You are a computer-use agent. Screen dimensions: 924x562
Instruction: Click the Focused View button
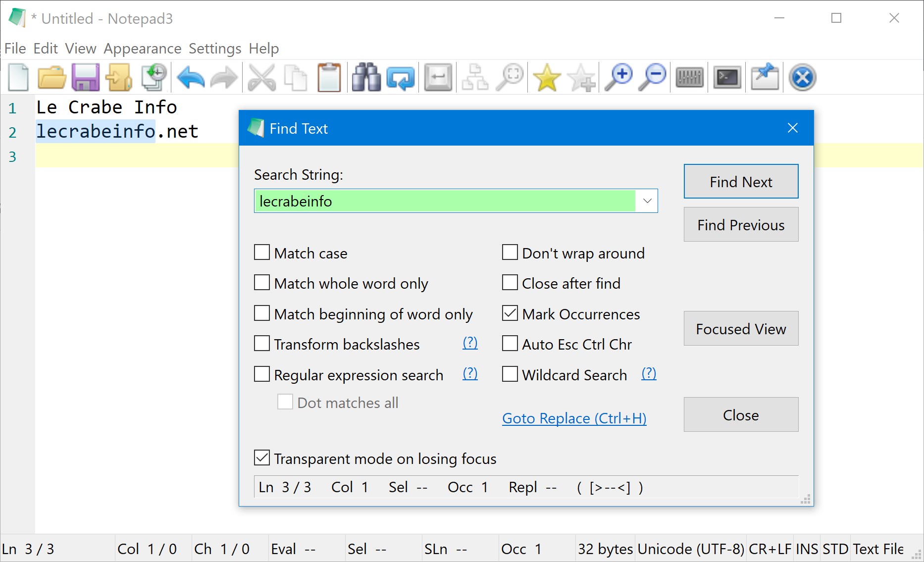pyautogui.click(x=741, y=329)
